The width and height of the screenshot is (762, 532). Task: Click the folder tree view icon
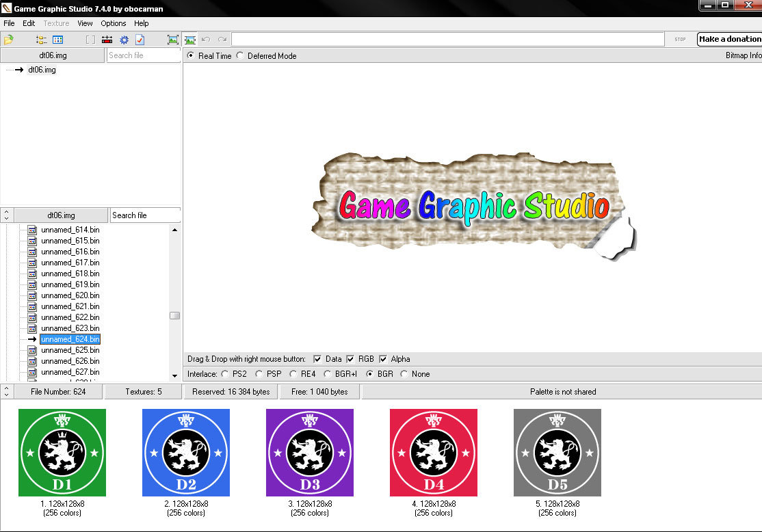[41, 40]
